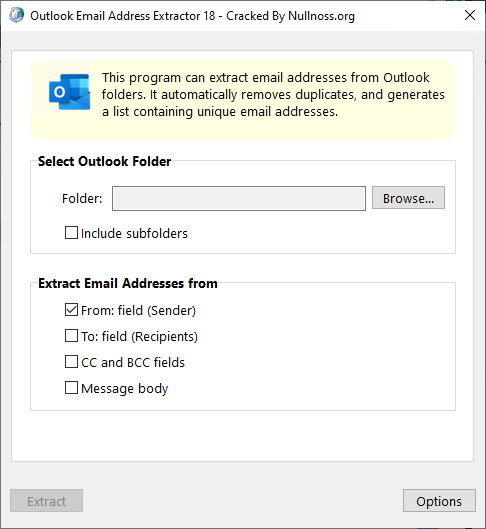Image resolution: width=486 pixels, height=529 pixels.
Task: Click the blue Outlook logo in the banner
Action: [69, 92]
